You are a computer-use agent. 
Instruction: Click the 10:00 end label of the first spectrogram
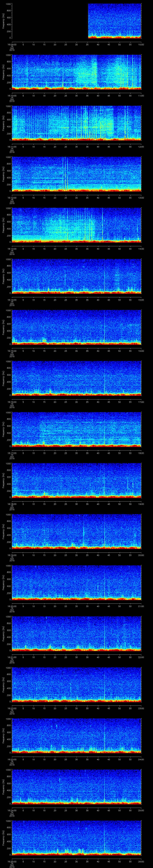click(x=141, y=44)
